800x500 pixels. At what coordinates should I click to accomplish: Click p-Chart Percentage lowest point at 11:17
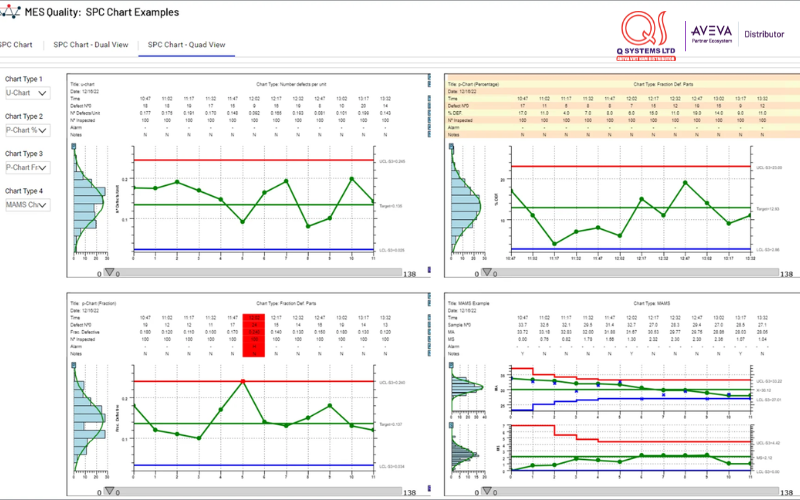tap(555, 244)
